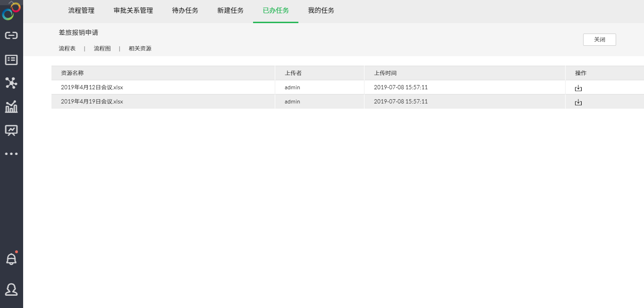This screenshot has height=308, width=644.
Task: Open the notifications bell icon
Action: (x=11, y=259)
